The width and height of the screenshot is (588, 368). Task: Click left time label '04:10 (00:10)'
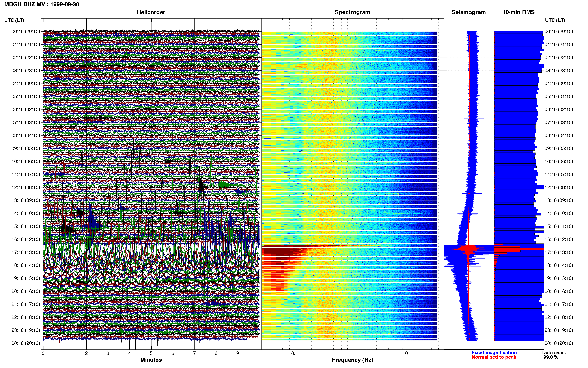(x=26, y=83)
